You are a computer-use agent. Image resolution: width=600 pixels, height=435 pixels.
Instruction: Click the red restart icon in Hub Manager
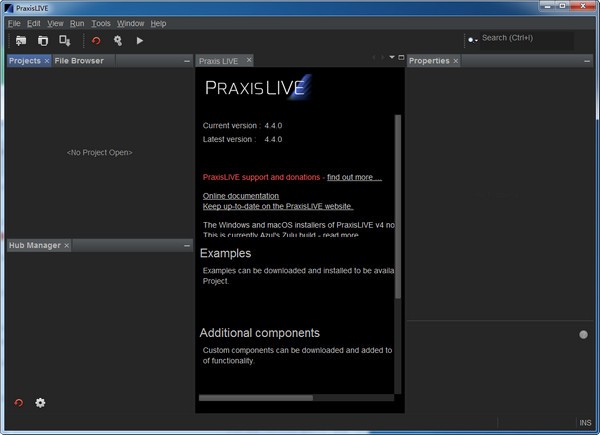click(18, 403)
